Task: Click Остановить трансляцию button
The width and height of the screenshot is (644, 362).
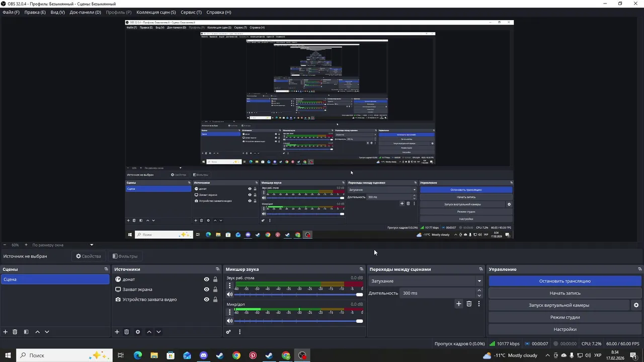Action: click(565, 281)
